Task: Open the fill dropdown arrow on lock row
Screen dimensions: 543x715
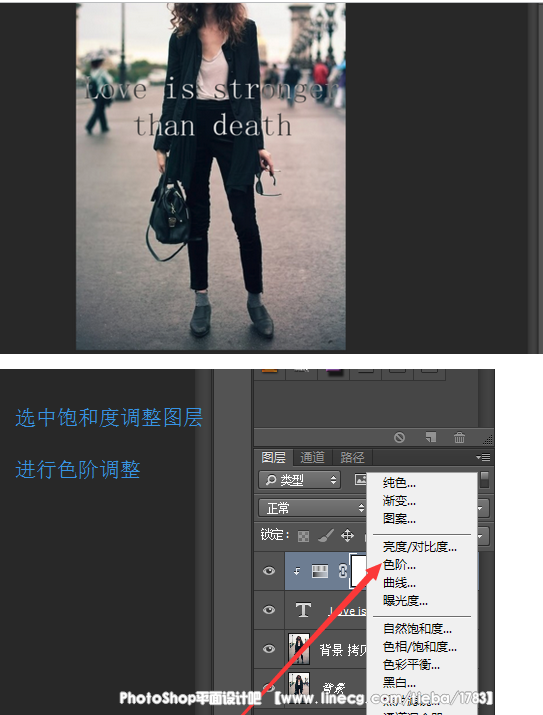Action: 481,536
